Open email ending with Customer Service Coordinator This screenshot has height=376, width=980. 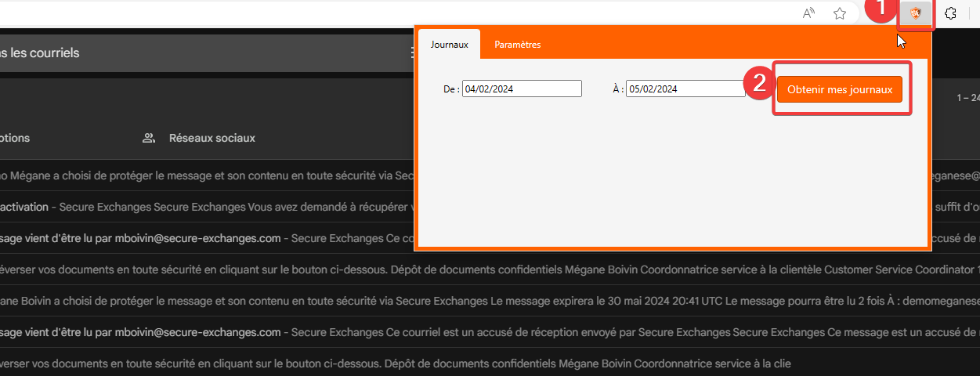[x=490, y=269]
